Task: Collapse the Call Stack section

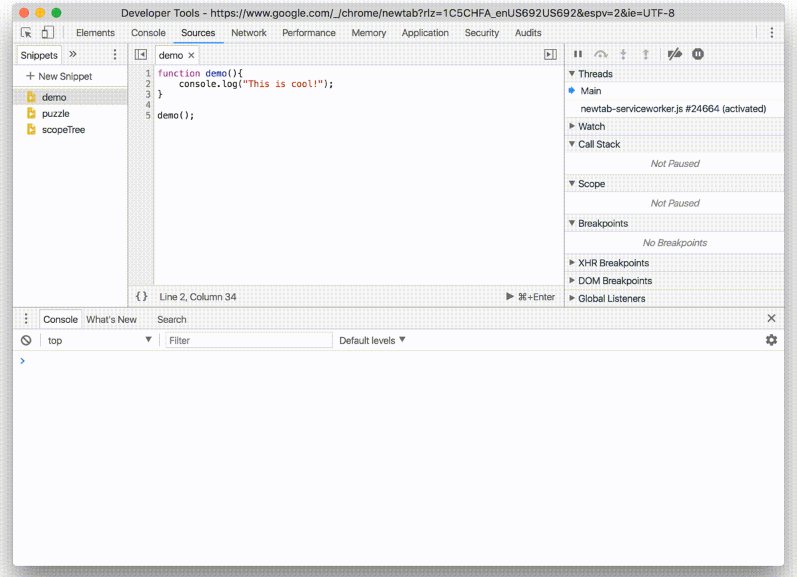Action: point(572,144)
